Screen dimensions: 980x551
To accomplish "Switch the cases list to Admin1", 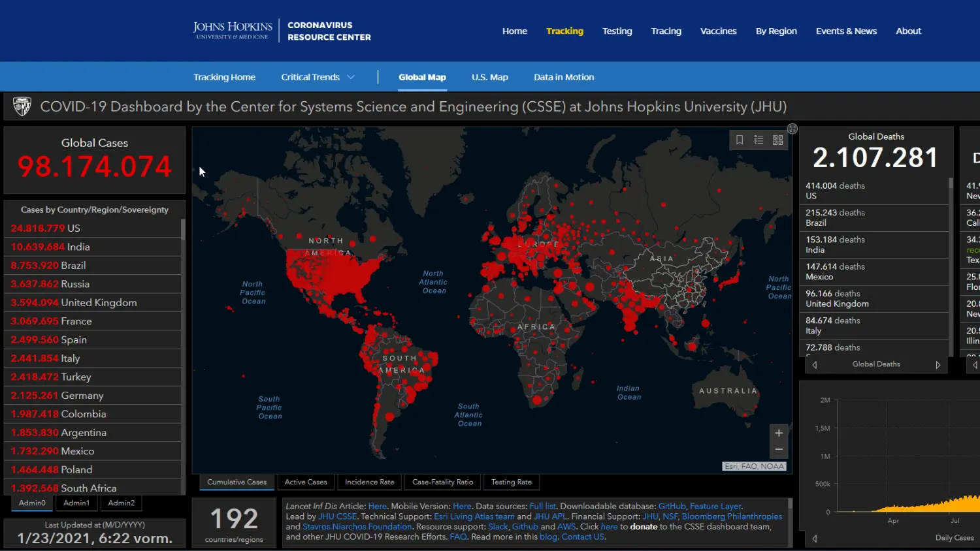I will click(x=76, y=503).
